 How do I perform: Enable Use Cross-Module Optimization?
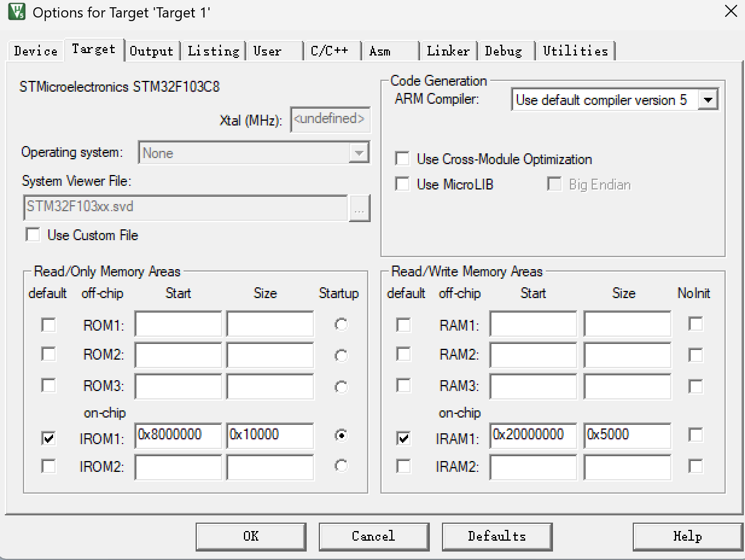tap(402, 159)
